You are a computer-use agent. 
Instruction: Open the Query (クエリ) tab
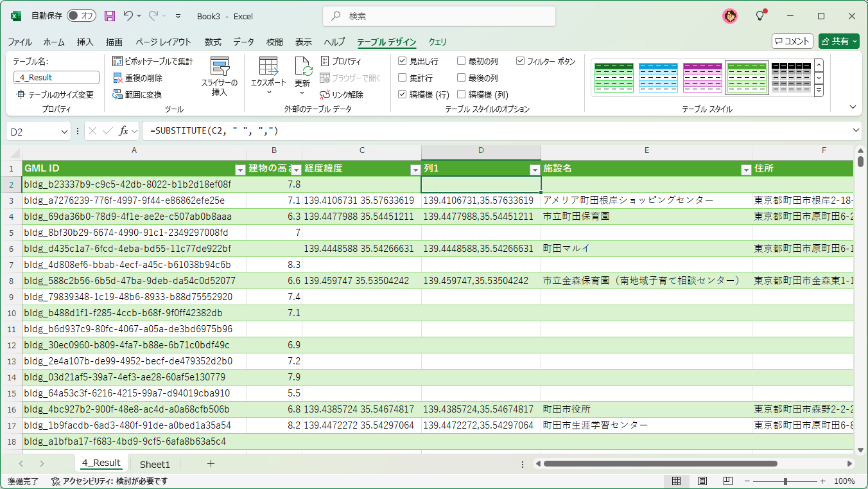pos(438,42)
